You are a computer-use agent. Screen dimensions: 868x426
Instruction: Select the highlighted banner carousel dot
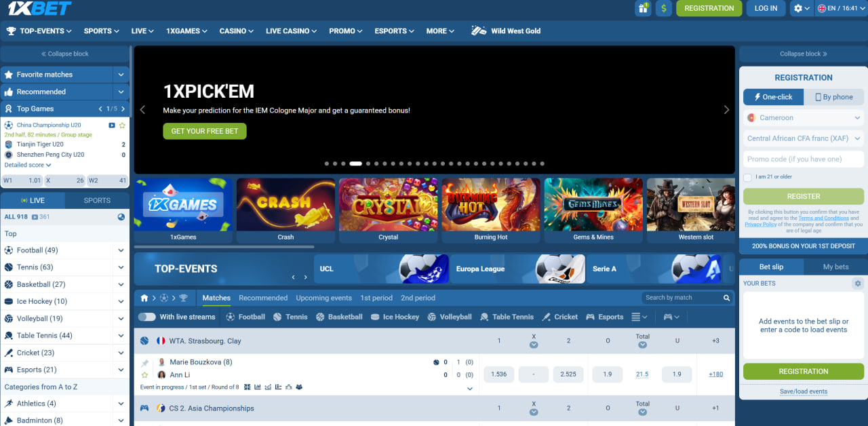[x=355, y=163]
